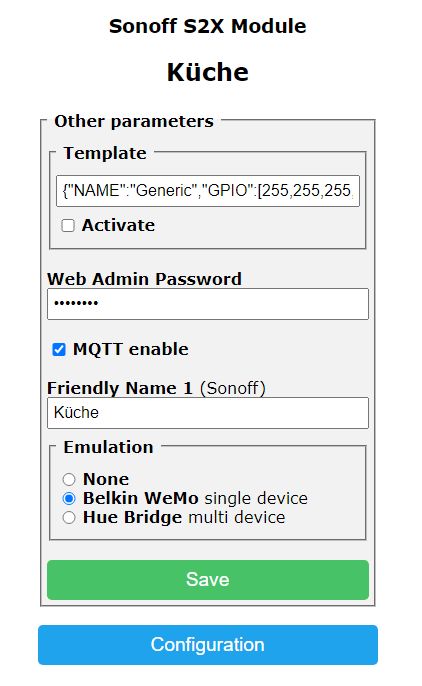Click the Template JSON text field
This screenshot has height=686, width=422.
click(x=208, y=191)
